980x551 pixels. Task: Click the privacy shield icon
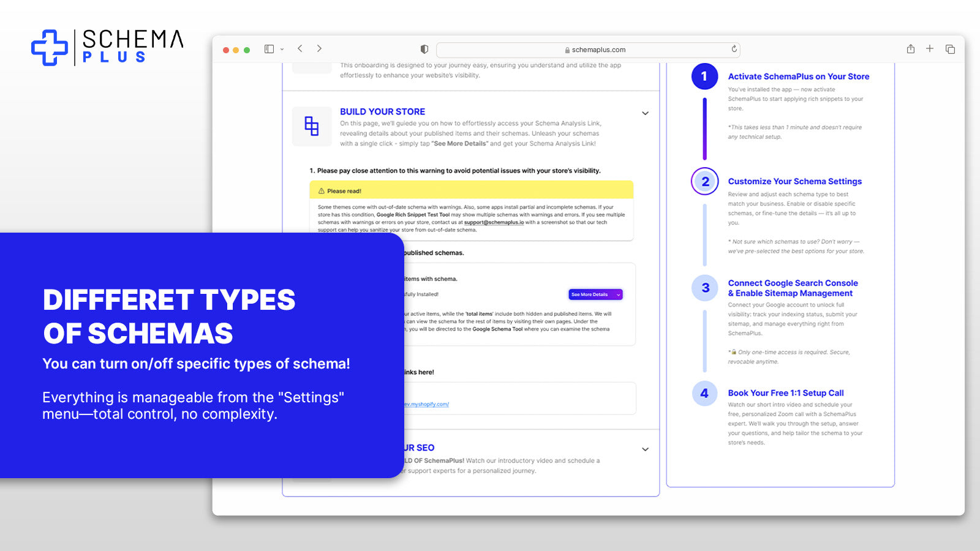(424, 50)
